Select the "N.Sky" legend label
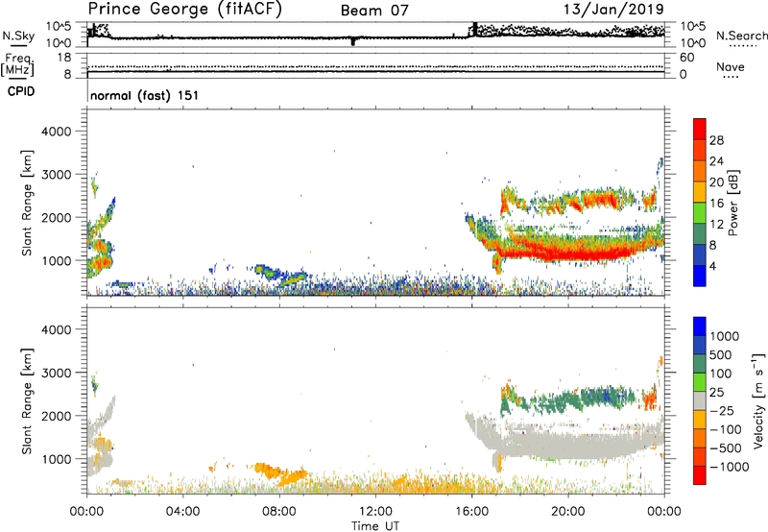This screenshot has width=768, height=532. coord(18,36)
